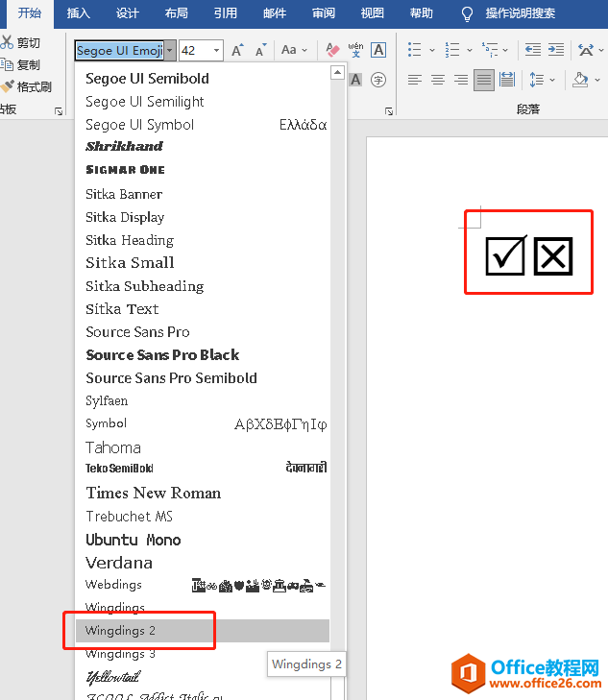Apply bullet list icon
Image resolution: width=608 pixels, height=700 pixels.
point(415,50)
